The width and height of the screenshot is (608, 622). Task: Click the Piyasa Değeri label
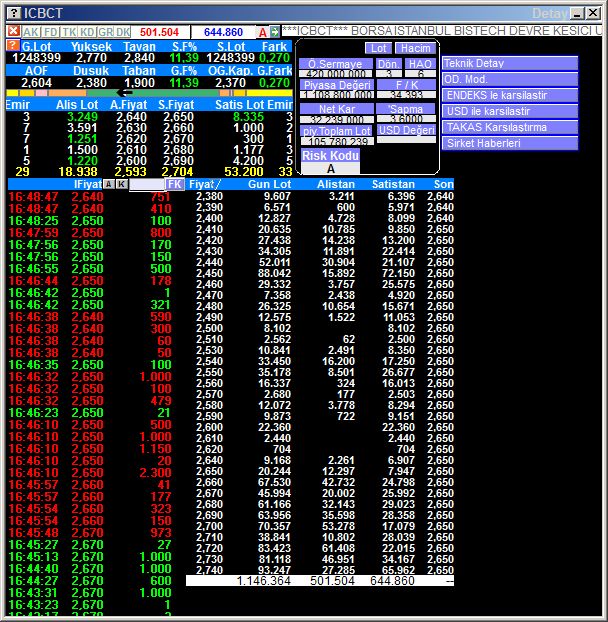click(x=337, y=85)
